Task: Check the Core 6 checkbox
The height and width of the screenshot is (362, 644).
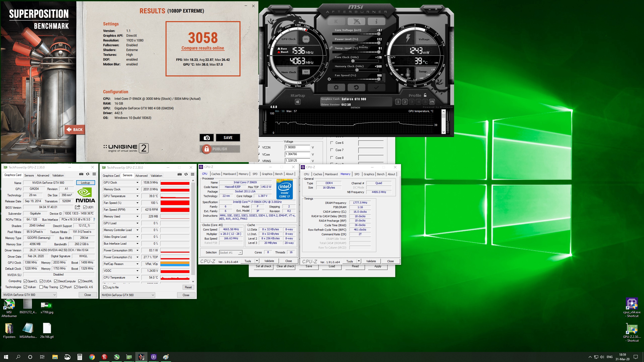Action: tap(332, 143)
